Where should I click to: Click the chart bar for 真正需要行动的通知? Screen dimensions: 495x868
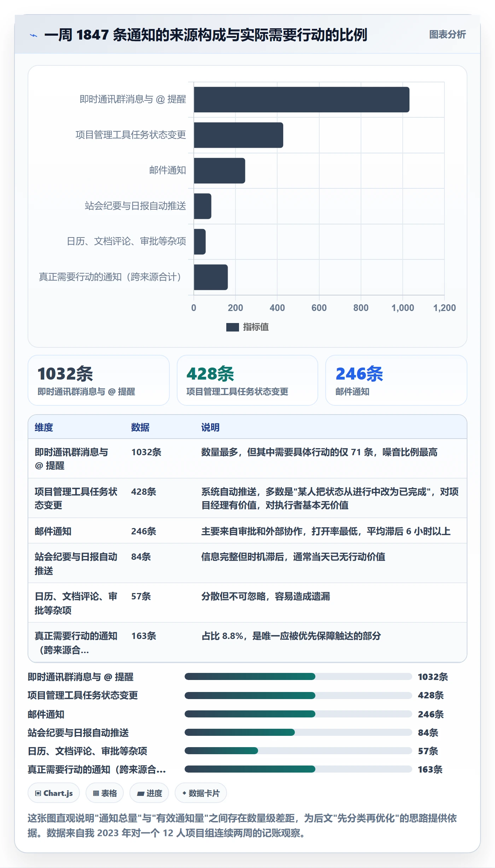pos(211,277)
